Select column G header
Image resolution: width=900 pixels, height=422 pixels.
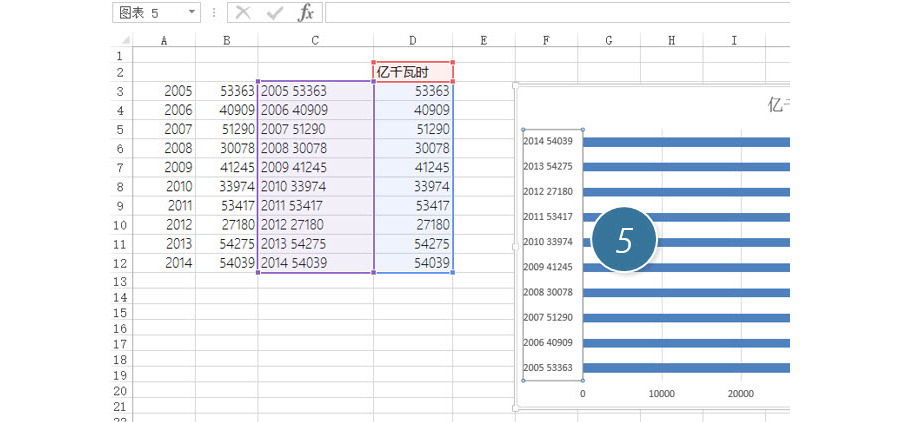[609, 40]
